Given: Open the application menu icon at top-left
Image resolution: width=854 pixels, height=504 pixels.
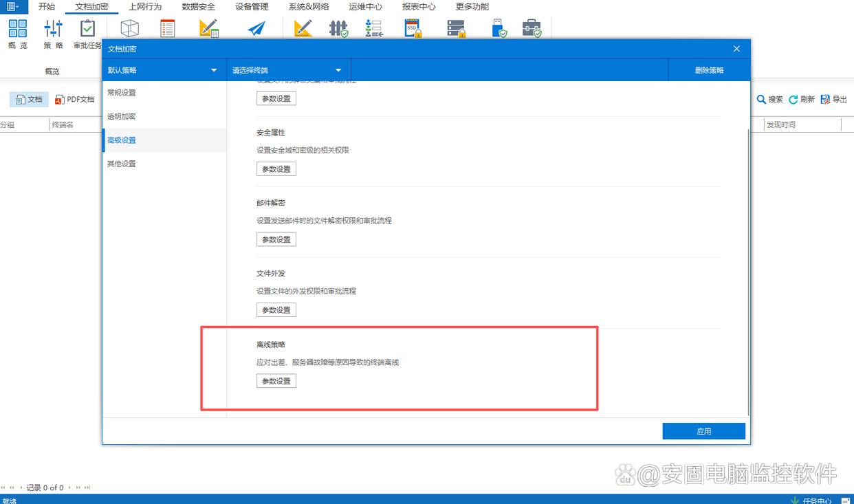Looking at the screenshot, I should tap(14, 7).
